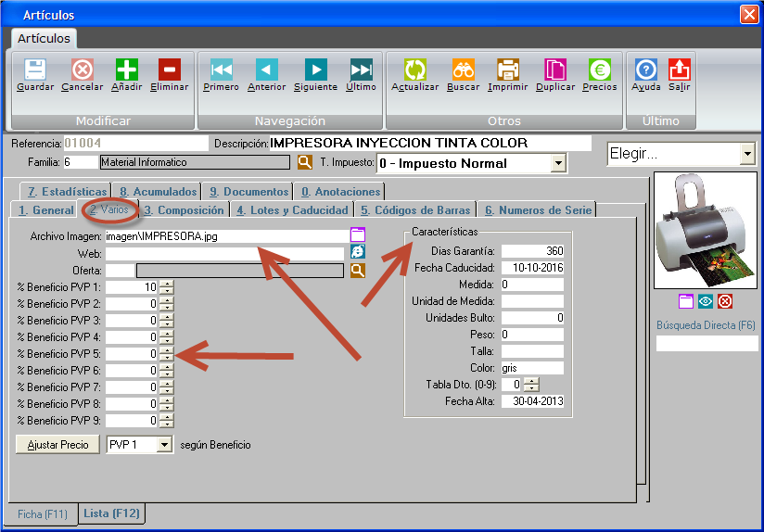This screenshot has height=532, width=764.
Task: Click the Guardar save icon
Action: [35, 70]
